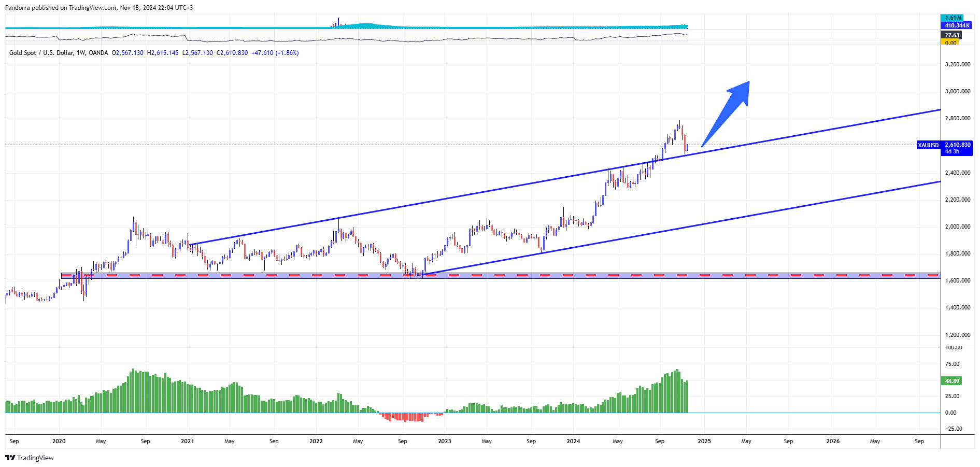Click the 2,000.000 price axis label

pyautogui.click(x=958, y=227)
